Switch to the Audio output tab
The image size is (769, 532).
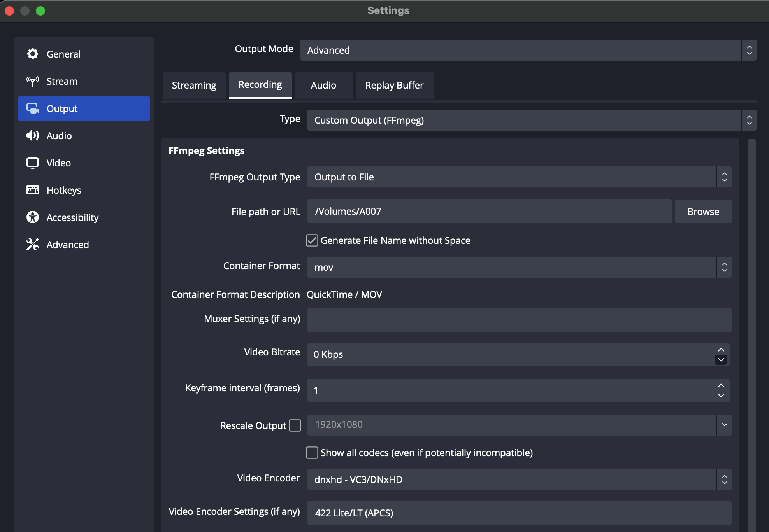click(x=323, y=85)
